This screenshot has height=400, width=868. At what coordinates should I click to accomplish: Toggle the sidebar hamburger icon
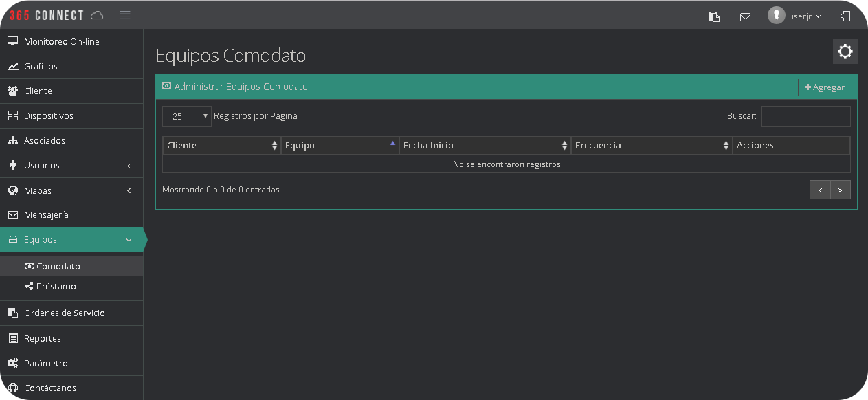tap(125, 14)
